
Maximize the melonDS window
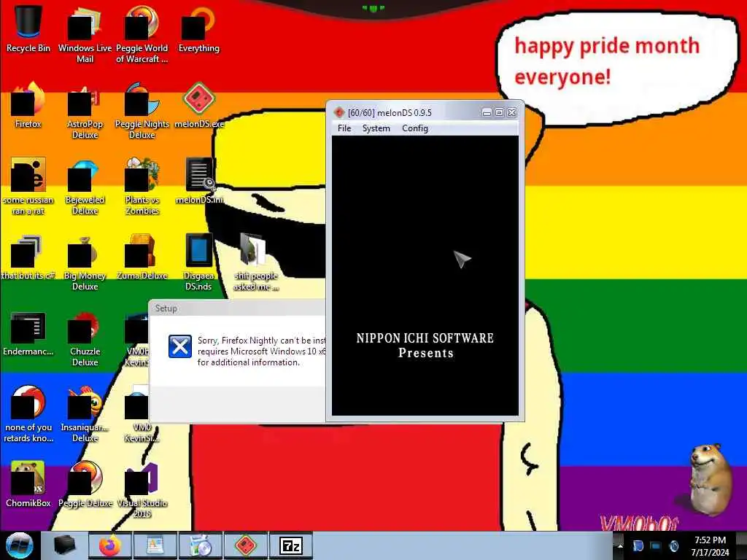pyautogui.click(x=499, y=113)
